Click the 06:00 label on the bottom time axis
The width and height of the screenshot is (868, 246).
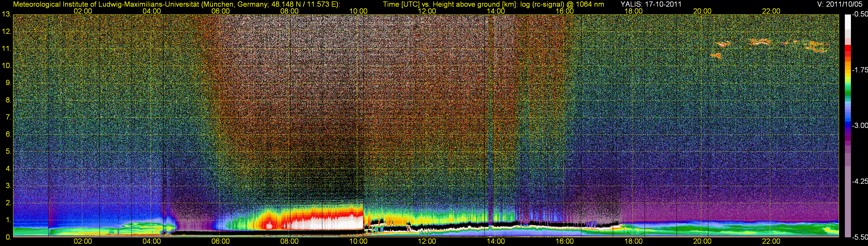point(221,241)
